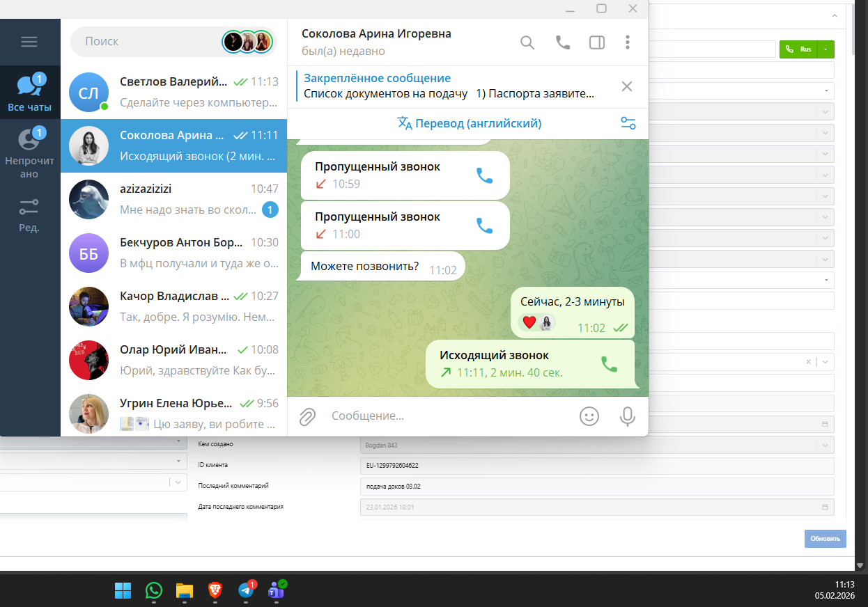Open the Кем создано dropdown in CRM
868x607 pixels.
click(x=597, y=445)
